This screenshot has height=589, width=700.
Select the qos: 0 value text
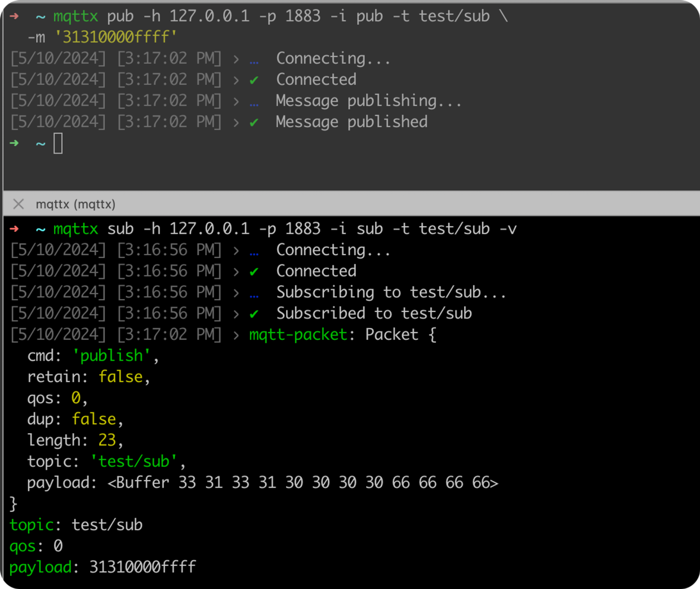coord(57,546)
